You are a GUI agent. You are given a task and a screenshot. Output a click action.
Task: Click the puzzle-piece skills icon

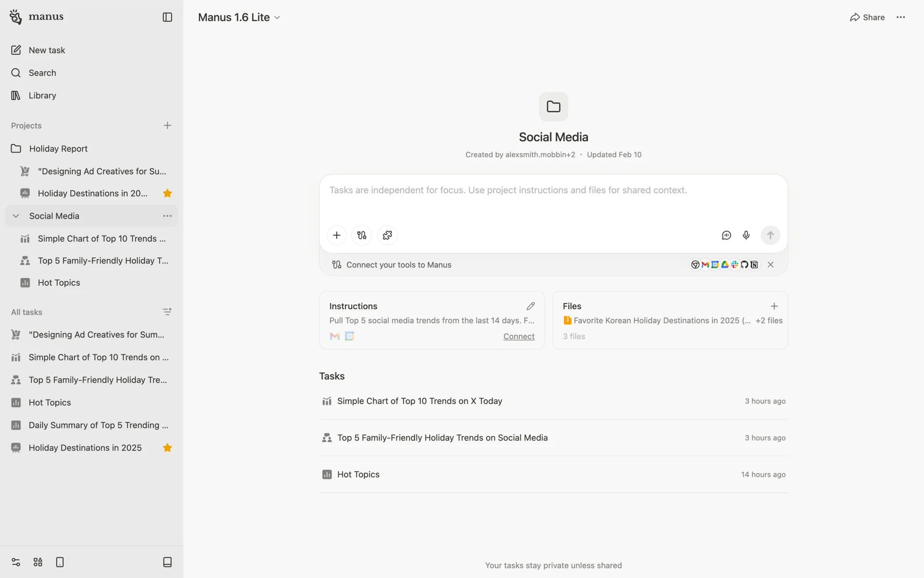[x=387, y=235]
